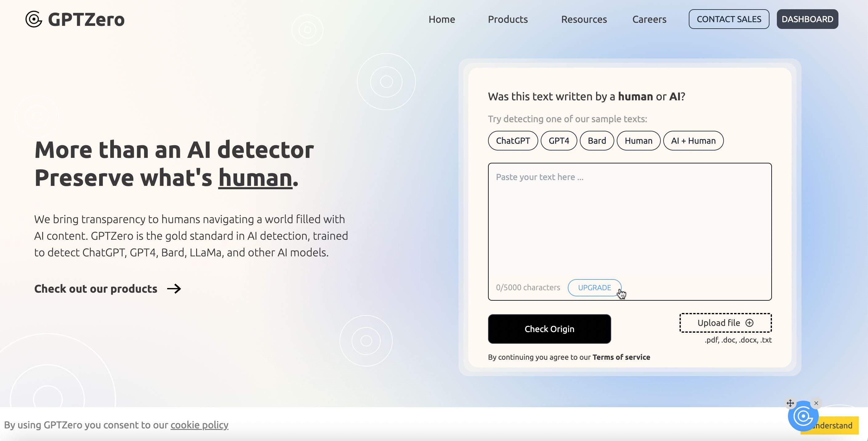Open the Resources menu

(x=584, y=18)
